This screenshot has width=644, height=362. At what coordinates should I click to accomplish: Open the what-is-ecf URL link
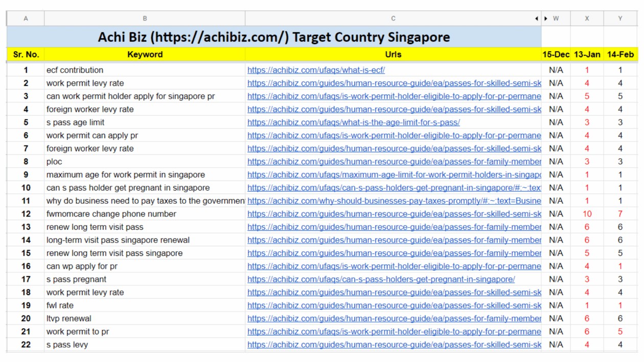pos(316,70)
